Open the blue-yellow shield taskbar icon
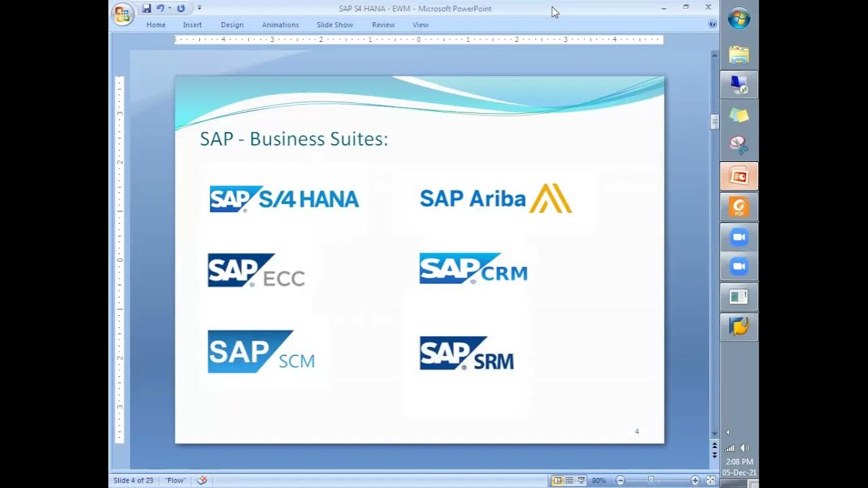The width and height of the screenshot is (868, 488). [738, 327]
